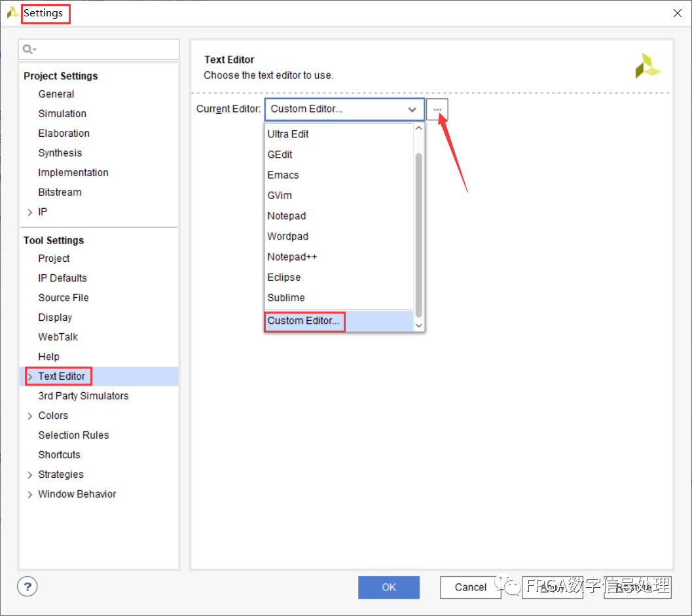Open WebTalk tool settings
Image resolution: width=692 pixels, height=616 pixels.
(x=58, y=337)
